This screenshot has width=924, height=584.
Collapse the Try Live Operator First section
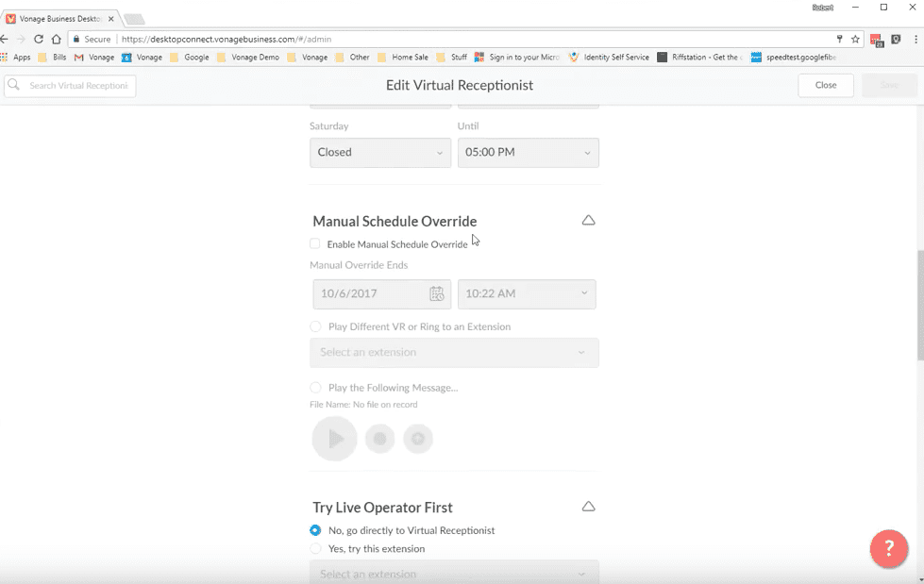pos(588,507)
